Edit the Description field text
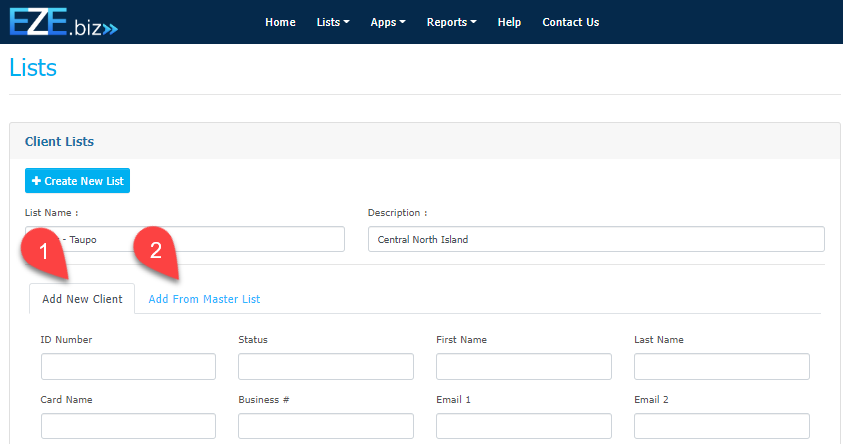The image size is (843, 444). 596,239
